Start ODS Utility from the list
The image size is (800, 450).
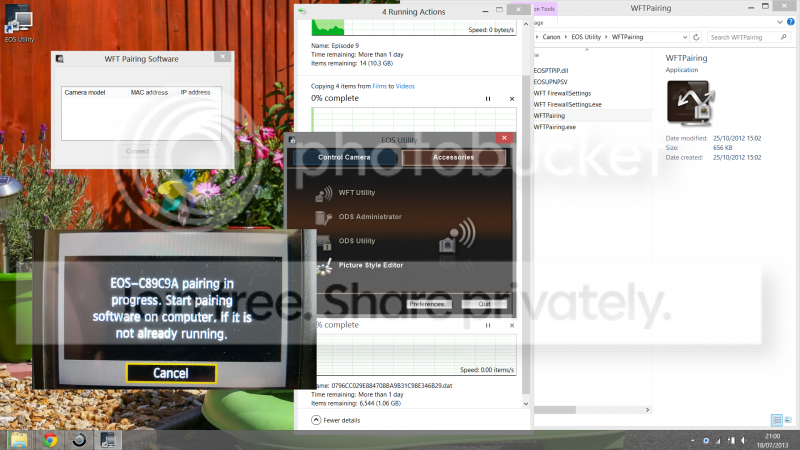coord(356,241)
